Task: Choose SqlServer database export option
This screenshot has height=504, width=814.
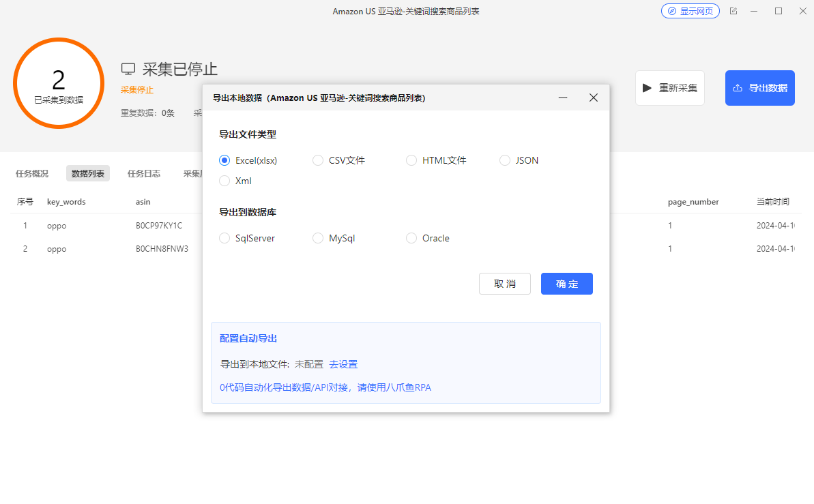Action: point(246,238)
